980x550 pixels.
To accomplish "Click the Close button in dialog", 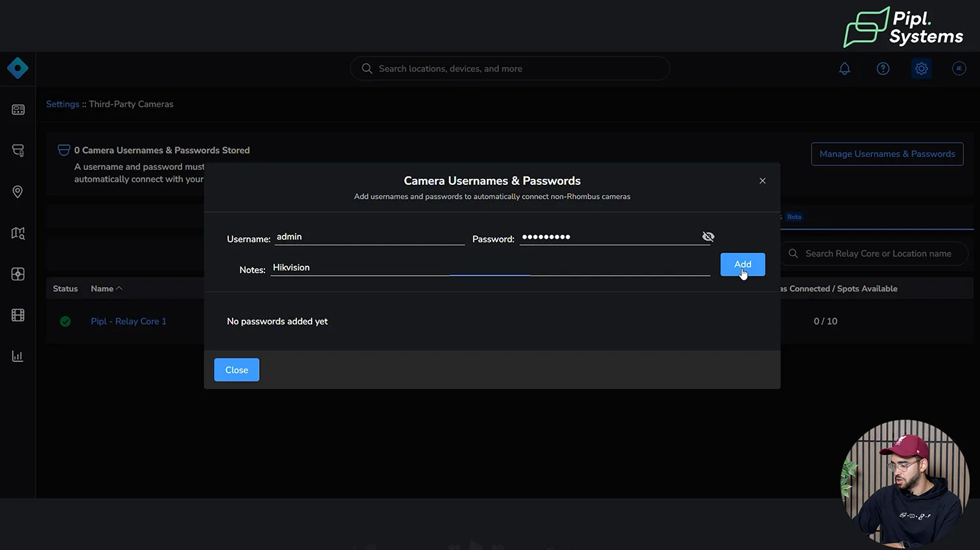I will [x=237, y=370].
